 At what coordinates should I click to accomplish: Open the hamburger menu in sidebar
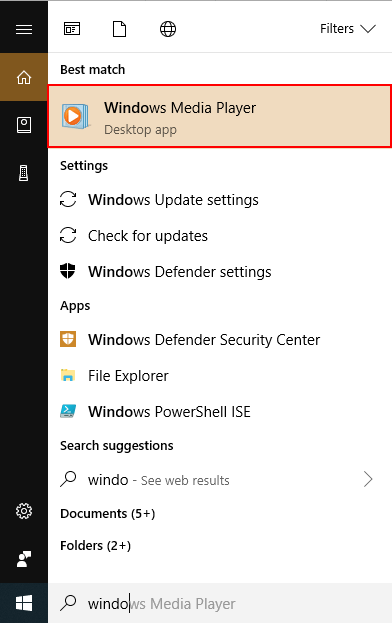pos(24,29)
